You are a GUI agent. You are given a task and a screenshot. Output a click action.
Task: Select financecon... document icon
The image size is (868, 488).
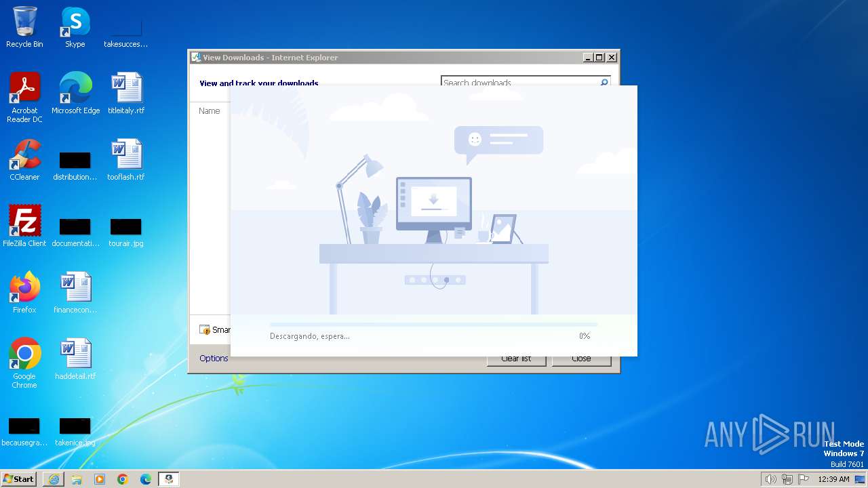pos(75,293)
